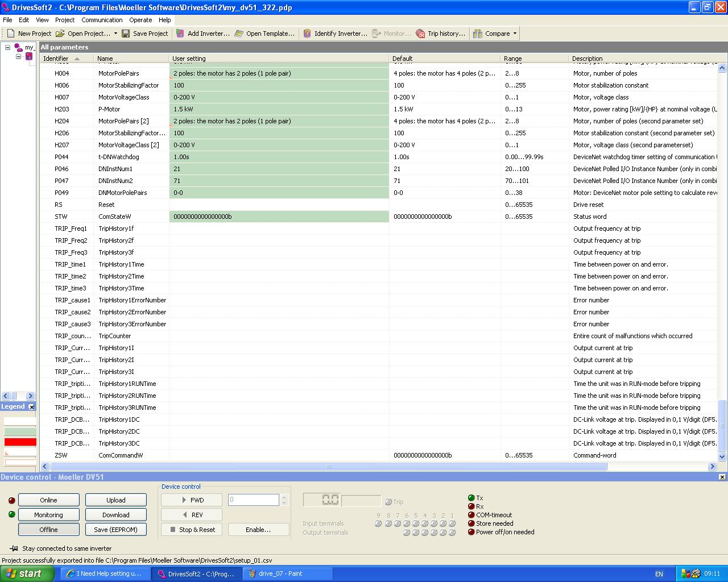This screenshot has width=728, height=582.
Task: Click the parameter table horizontal scrollbar
Action: (x=328, y=467)
